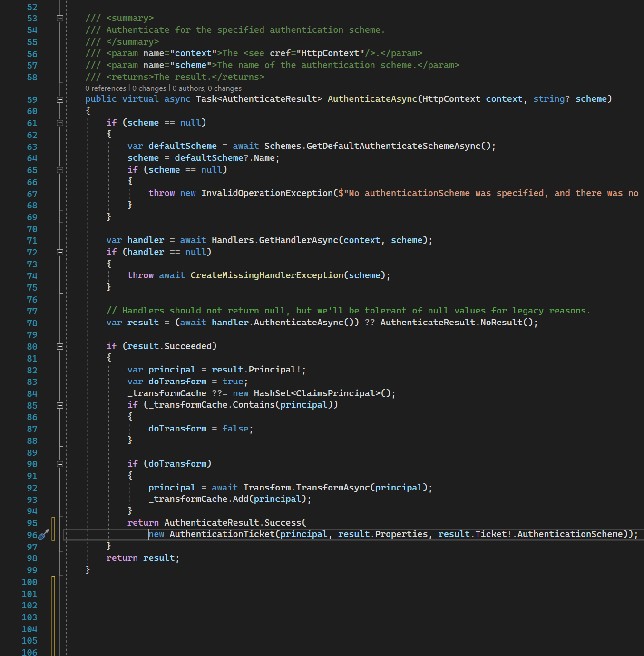Open the '0 references' CodeLens link
The width and height of the screenshot is (644, 656).
coord(106,88)
